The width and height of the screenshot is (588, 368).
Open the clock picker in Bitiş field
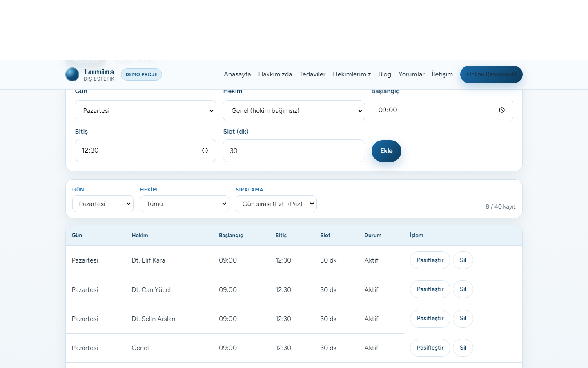tap(205, 150)
